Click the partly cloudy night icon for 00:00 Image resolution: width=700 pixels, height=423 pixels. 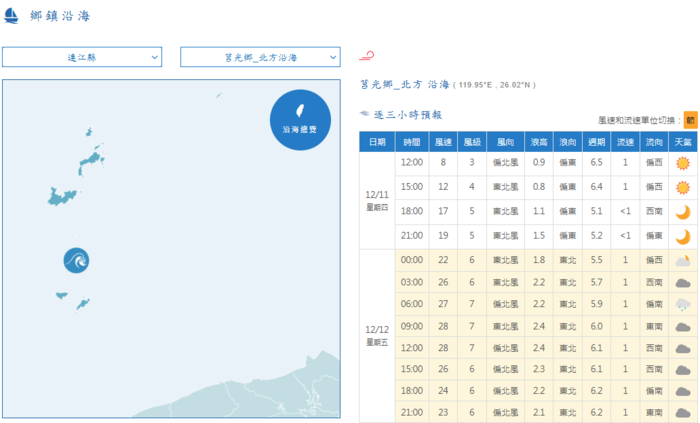(x=683, y=259)
